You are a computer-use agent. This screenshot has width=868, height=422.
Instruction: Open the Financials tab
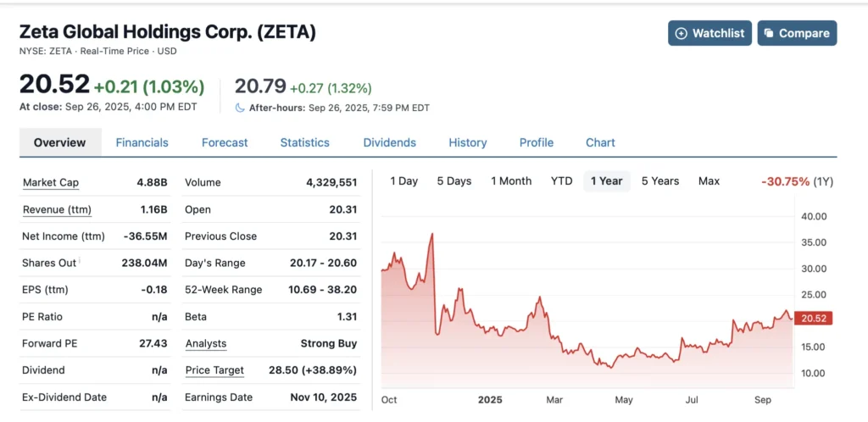pos(142,142)
